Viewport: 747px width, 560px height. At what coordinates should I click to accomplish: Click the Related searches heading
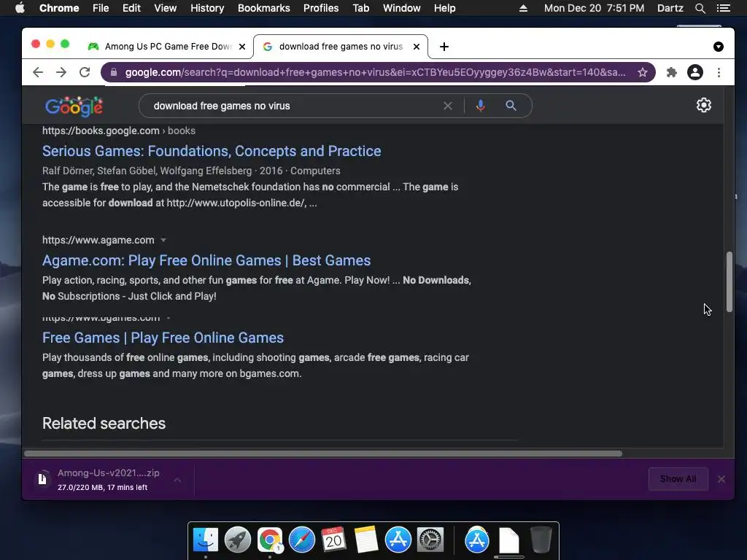point(104,424)
